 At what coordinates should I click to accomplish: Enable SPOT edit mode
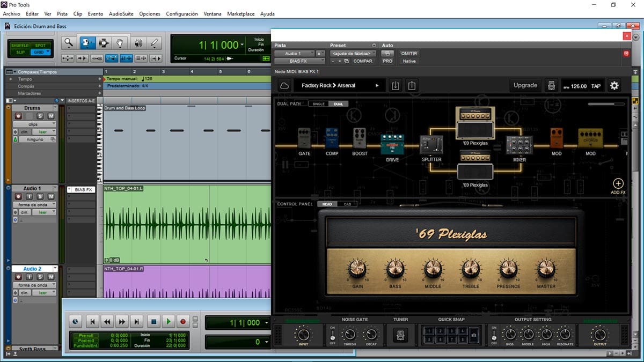[40, 46]
